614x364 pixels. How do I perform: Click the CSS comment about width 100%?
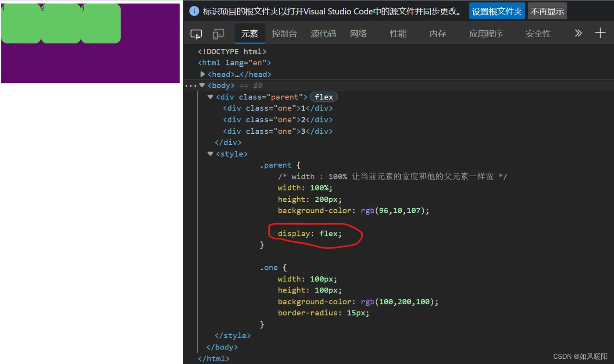[x=393, y=177]
